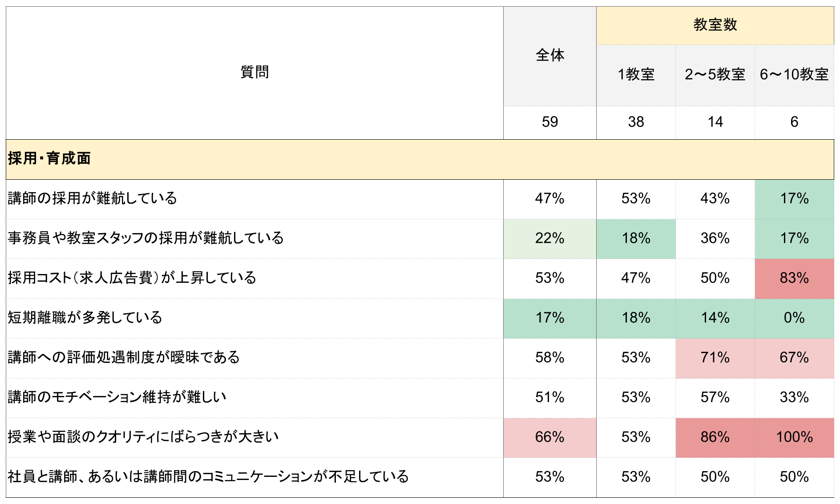Select the 2〜5教室 column header
The image size is (840, 504).
pyautogui.click(x=715, y=74)
